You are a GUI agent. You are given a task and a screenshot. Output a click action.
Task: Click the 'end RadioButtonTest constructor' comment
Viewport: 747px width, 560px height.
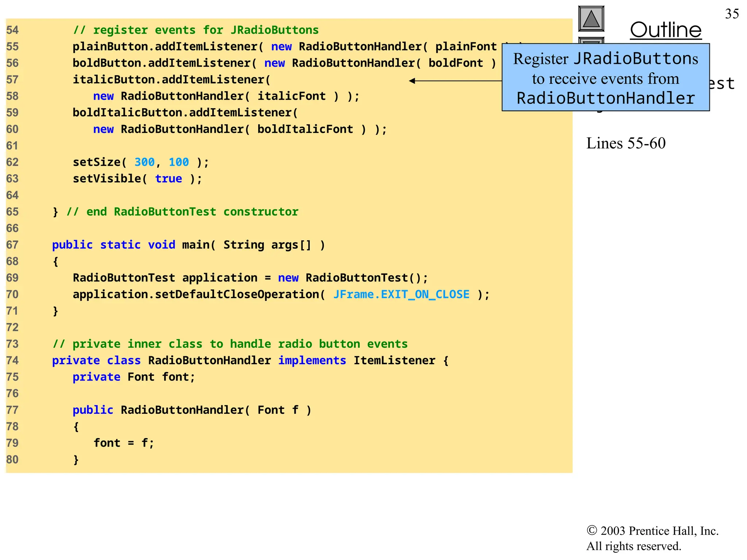(x=182, y=212)
